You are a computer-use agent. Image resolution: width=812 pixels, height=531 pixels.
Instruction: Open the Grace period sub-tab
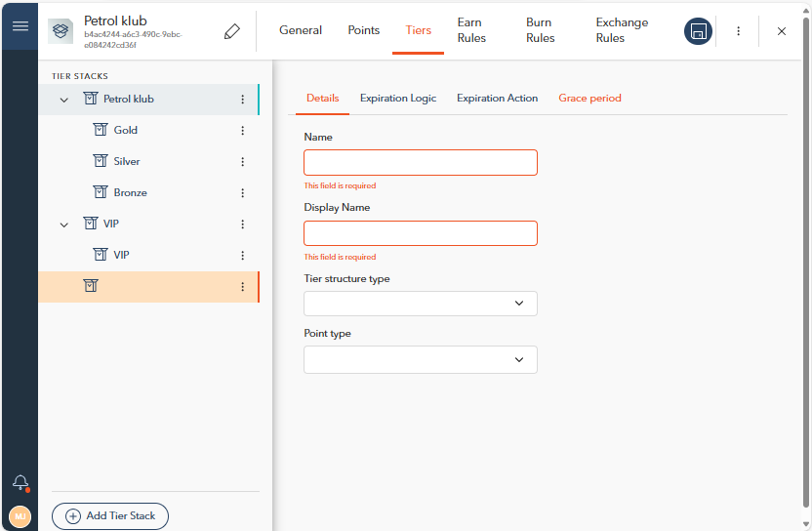tap(589, 99)
